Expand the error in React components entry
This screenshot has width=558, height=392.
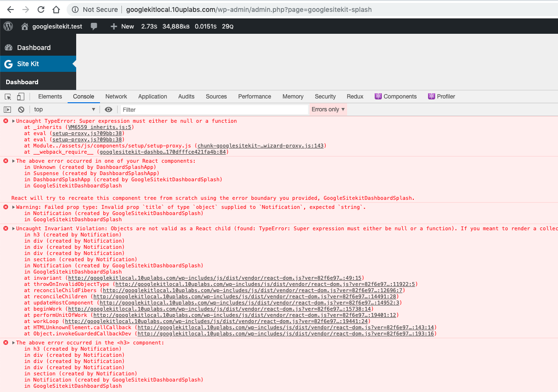pyautogui.click(x=13, y=161)
